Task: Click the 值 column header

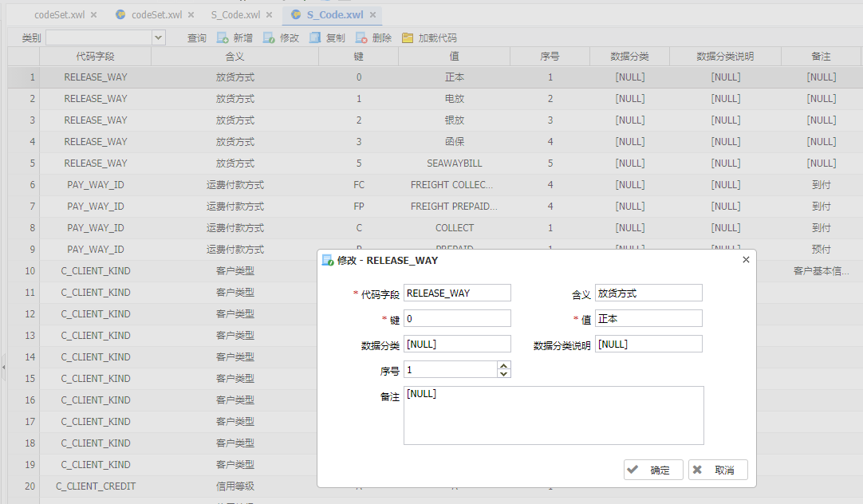Action: coord(454,56)
